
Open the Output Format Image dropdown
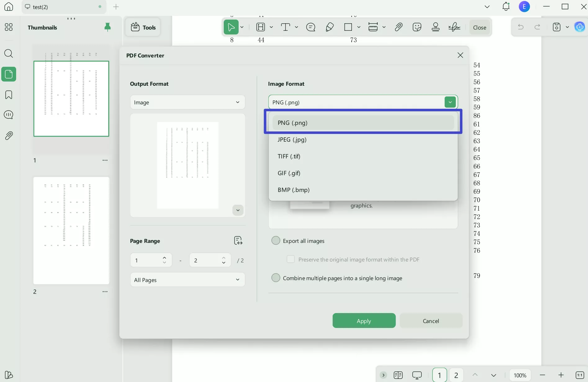(187, 102)
